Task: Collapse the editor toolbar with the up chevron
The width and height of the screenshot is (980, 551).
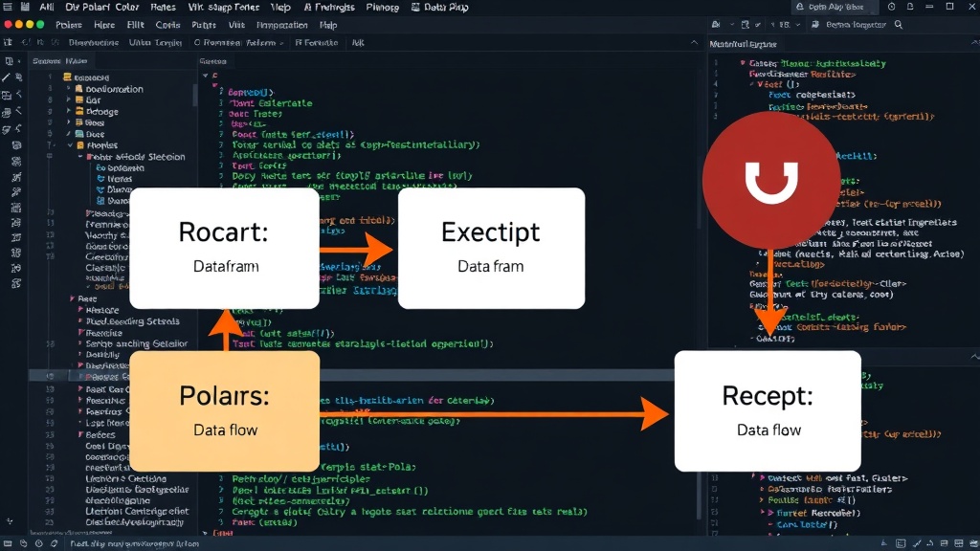Action: (694, 42)
